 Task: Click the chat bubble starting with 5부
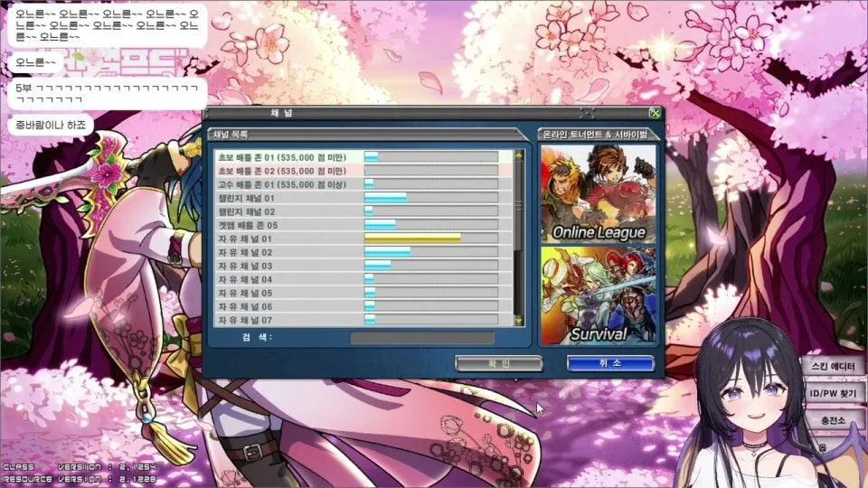pos(107,93)
